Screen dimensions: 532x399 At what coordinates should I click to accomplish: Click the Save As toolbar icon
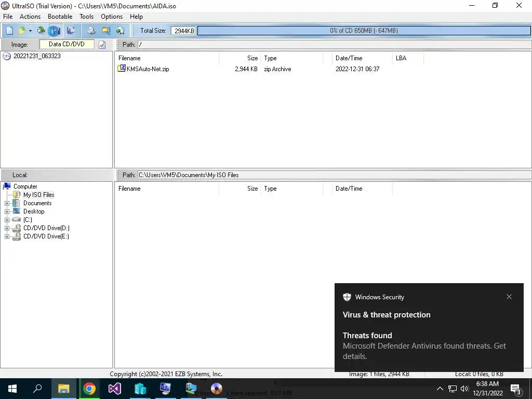pyautogui.click(x=71, y=31)
